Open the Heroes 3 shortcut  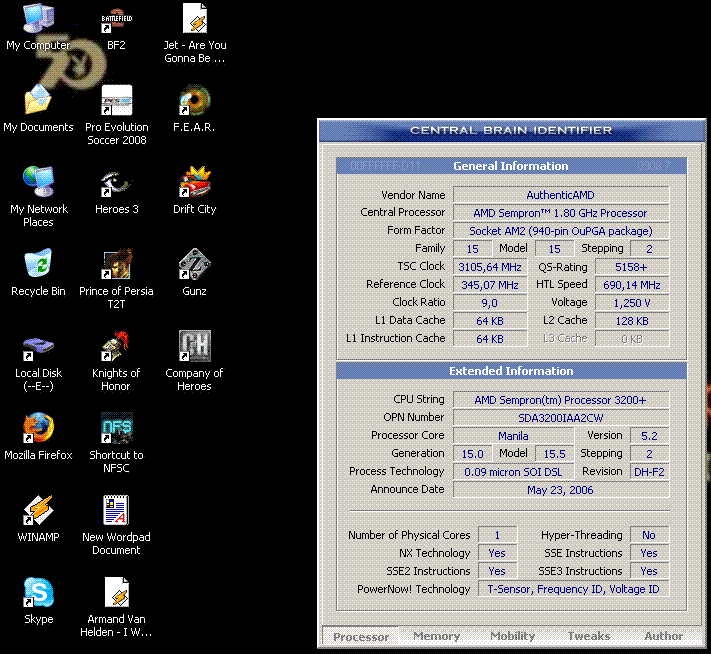tap(116, 183)
